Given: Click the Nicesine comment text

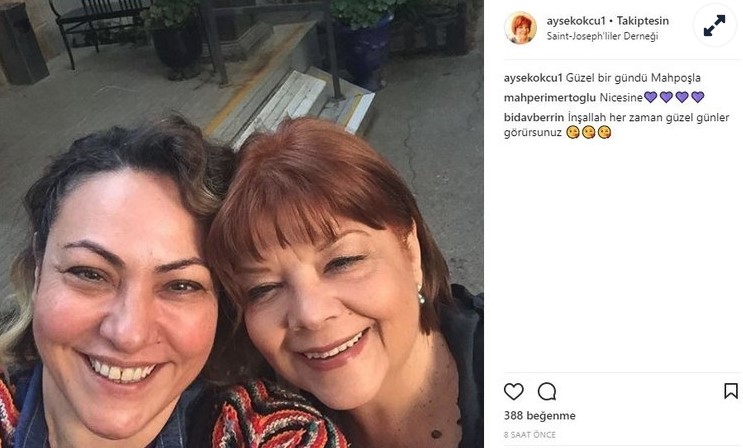Looking at the screenshot, I should point(621,98).
